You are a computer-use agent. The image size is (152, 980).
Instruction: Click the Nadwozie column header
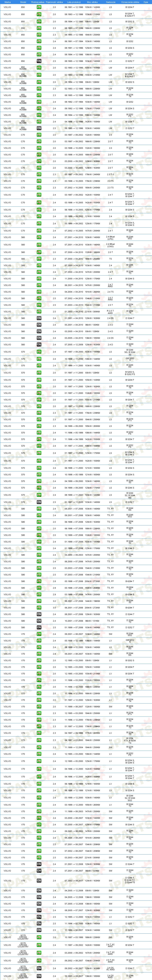pos(110,2)
